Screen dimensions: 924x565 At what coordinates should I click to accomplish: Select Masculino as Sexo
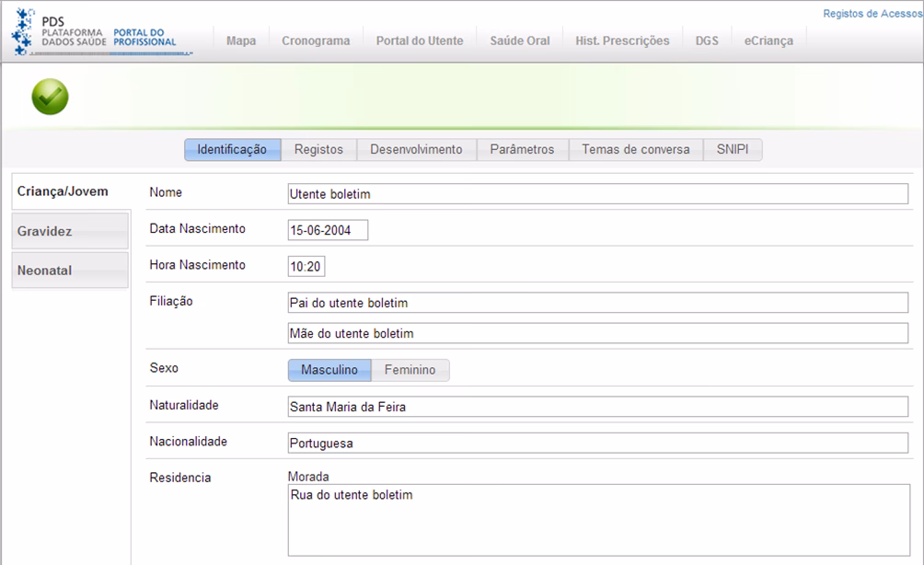[x=328, y=370]
